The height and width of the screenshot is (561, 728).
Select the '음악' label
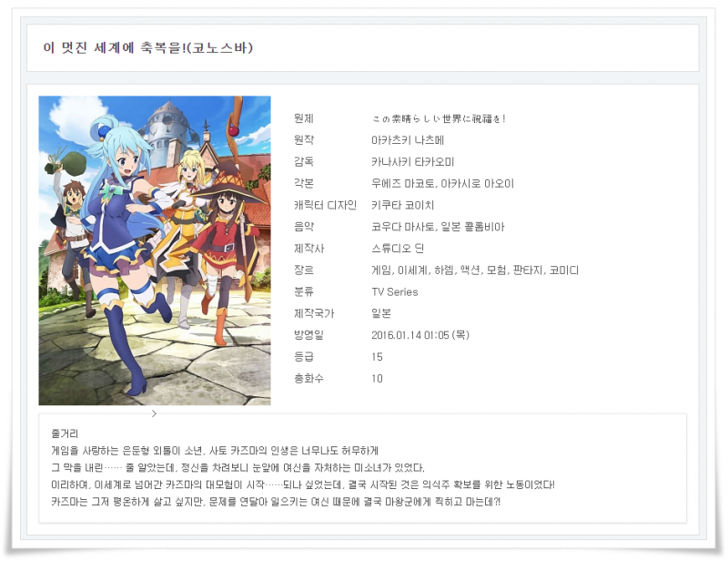point(304,227)
